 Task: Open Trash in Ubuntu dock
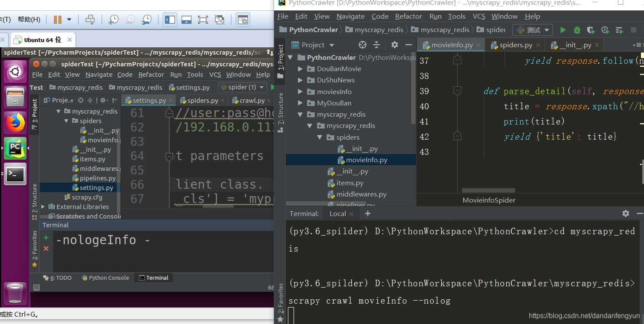[x=15, y=294]
